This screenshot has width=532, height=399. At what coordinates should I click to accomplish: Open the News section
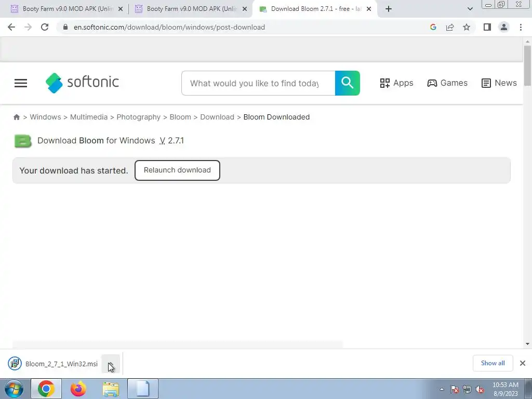click(499, 83)
